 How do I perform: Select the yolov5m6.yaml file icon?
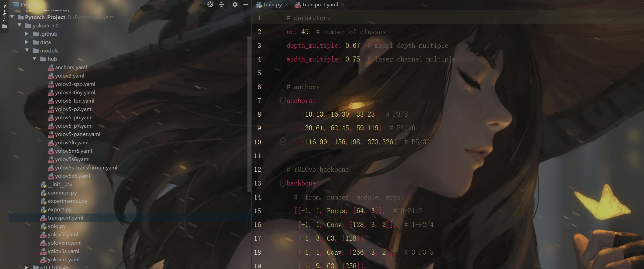pyautogui.click(x=51, y=151)
